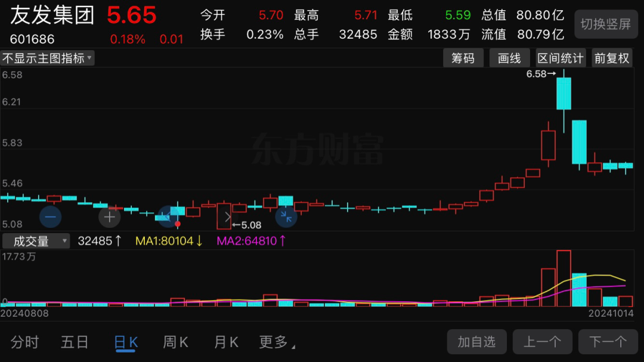
Task: Tap the MA1:80104 volume indicator label
Action: point(169,241)
